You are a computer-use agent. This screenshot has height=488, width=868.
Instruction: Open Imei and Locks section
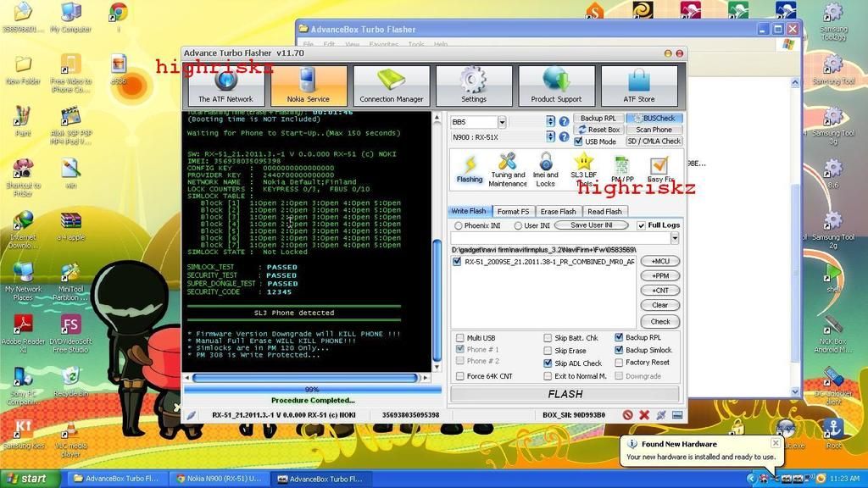(x=546, y=169)
